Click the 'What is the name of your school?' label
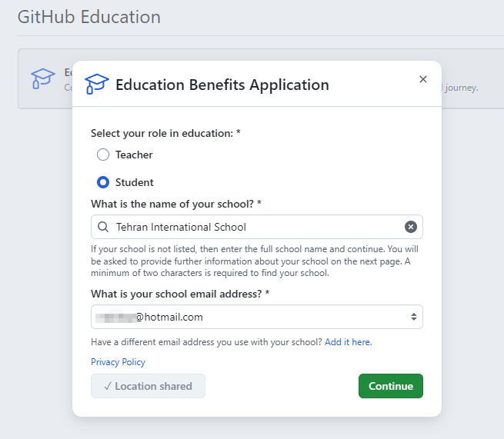Viewport: 504px width, 439px height. (175, 203)
